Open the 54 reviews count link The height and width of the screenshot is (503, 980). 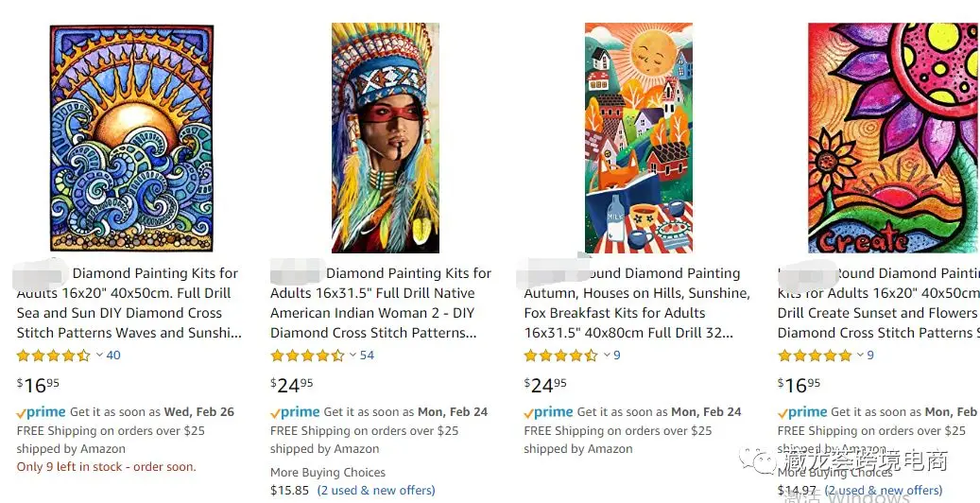(367, 356)
